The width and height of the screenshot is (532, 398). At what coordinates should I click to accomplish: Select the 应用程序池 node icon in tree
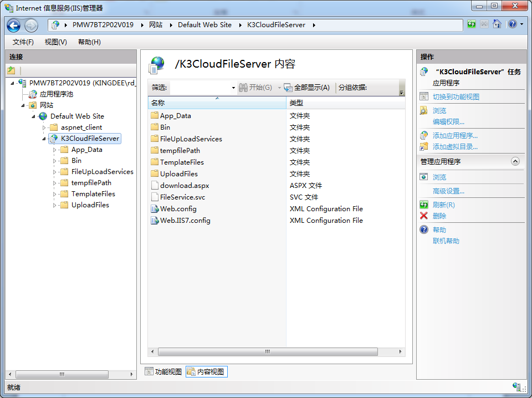pos(33,94)
